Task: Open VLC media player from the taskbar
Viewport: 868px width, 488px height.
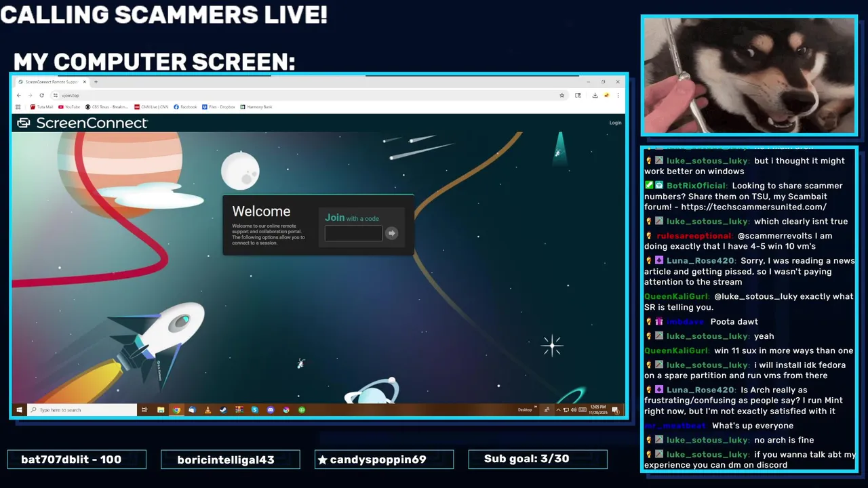Action: pos(208,410)
